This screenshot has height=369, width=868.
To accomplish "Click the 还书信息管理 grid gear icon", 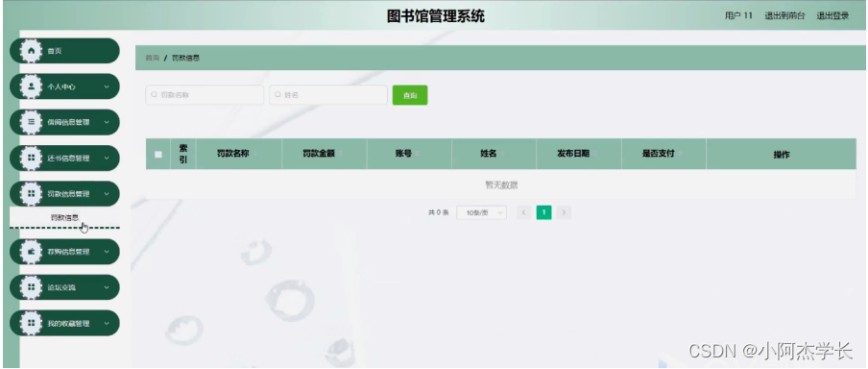I will pos(31,158).
